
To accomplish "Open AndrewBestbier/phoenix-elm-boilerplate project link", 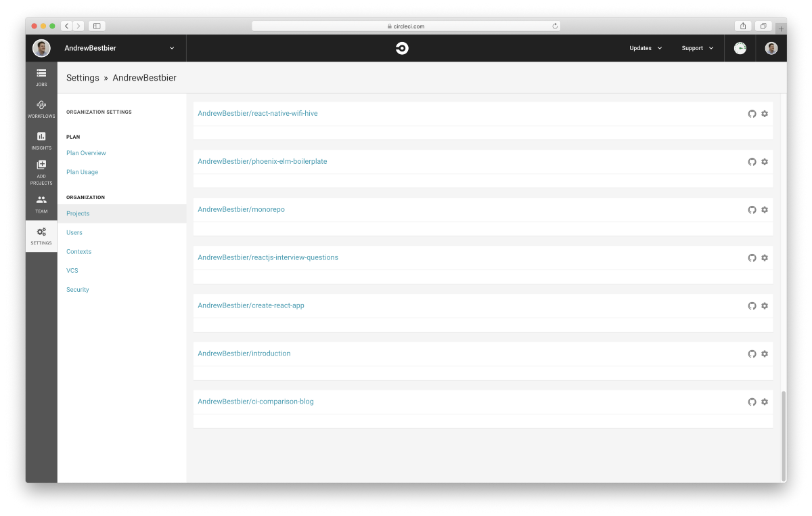I will point(263,161).
